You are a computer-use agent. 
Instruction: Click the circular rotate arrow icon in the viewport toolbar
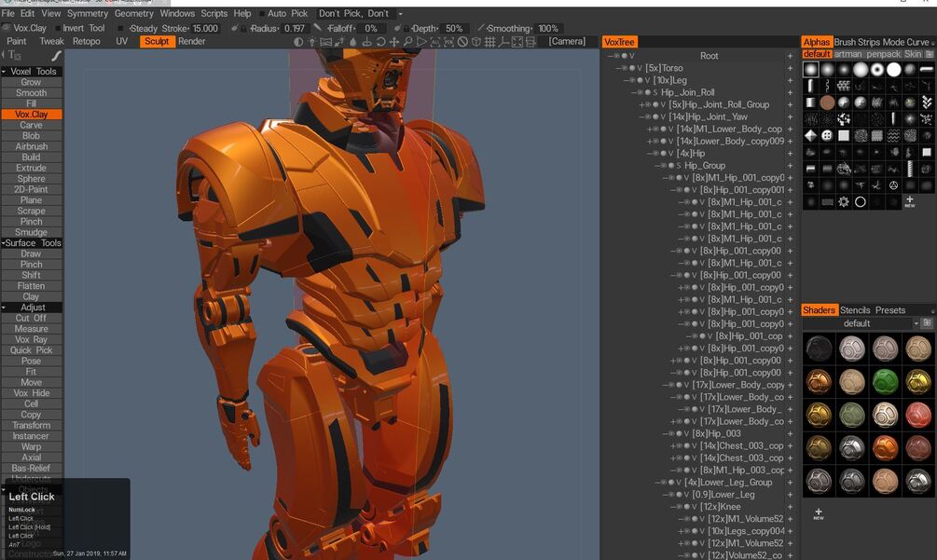click(x=380, y=42)
